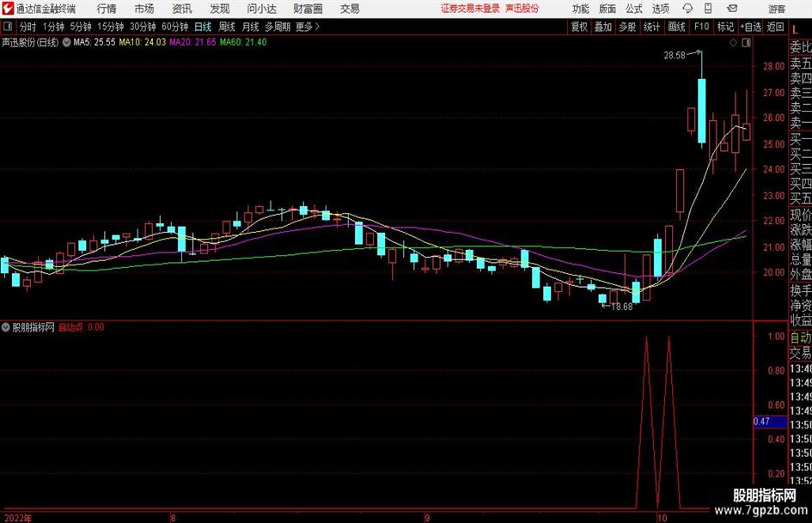Click the 2022年 date axis label
The image size is (812, 523).
coord(17,518)
